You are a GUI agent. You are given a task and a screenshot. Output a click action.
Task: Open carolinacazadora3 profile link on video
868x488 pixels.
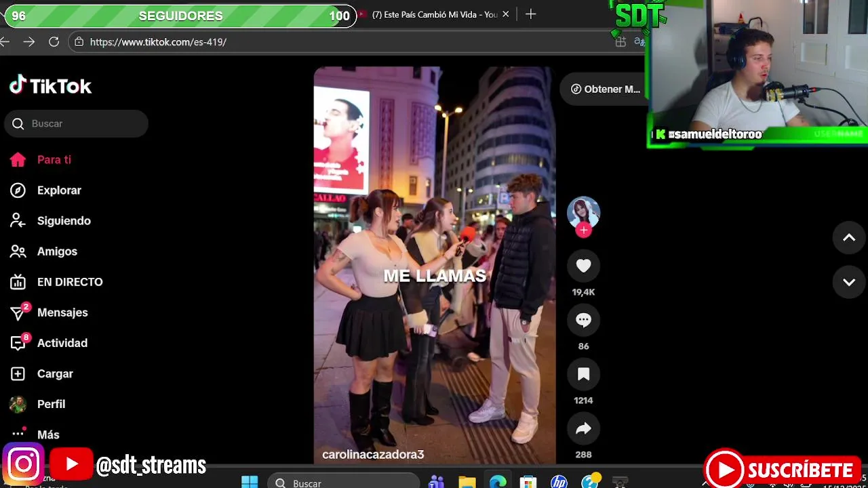tap(373, 454)
